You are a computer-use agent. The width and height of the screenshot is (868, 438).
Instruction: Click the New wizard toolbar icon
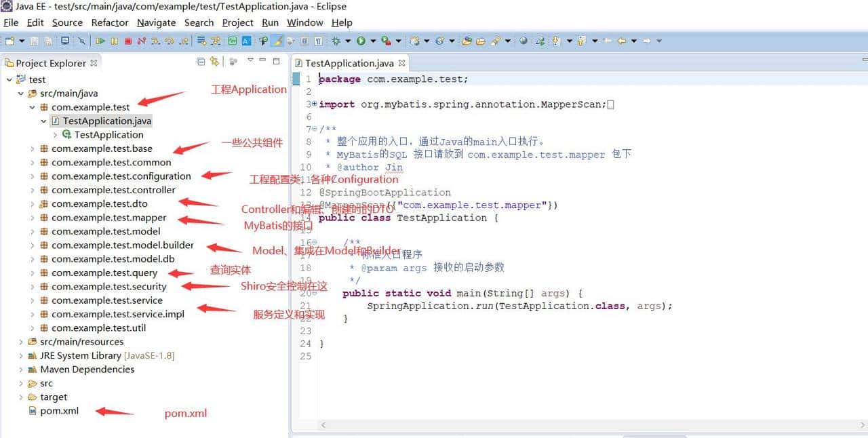click(10, 41)
